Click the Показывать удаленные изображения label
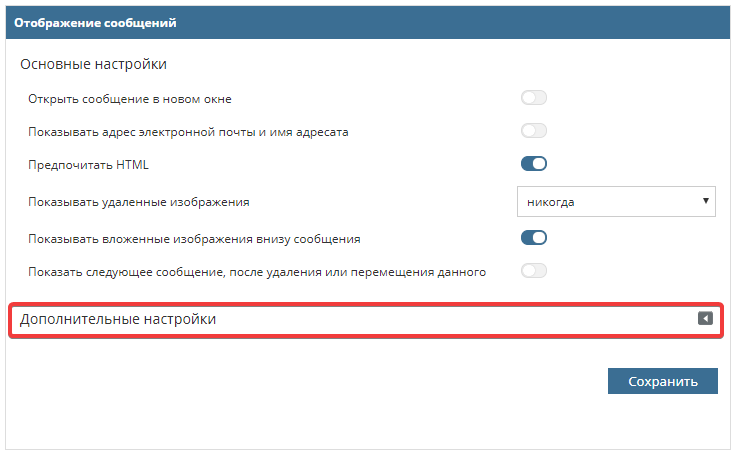 (139, 201)
